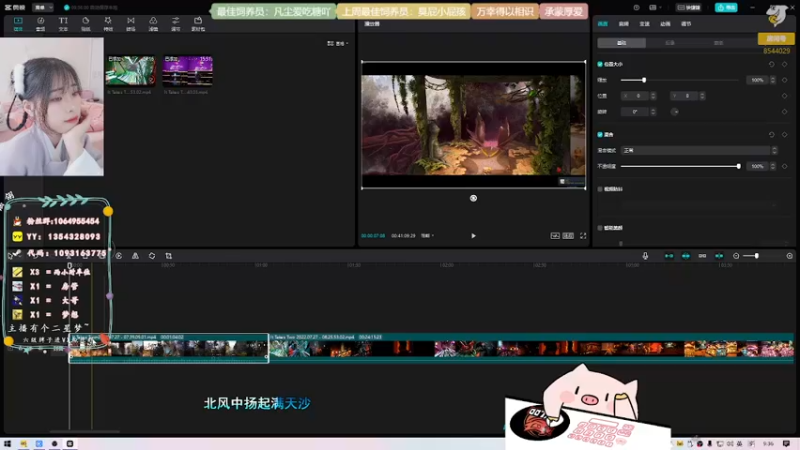Click the fullscreen preview icon
The height and width of the screenshot is (450, 800).
[583, 236]
